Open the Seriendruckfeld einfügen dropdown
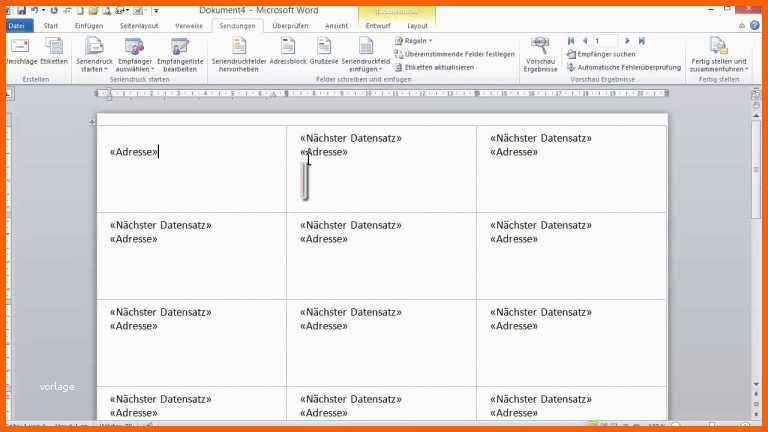 coord(366,55)
